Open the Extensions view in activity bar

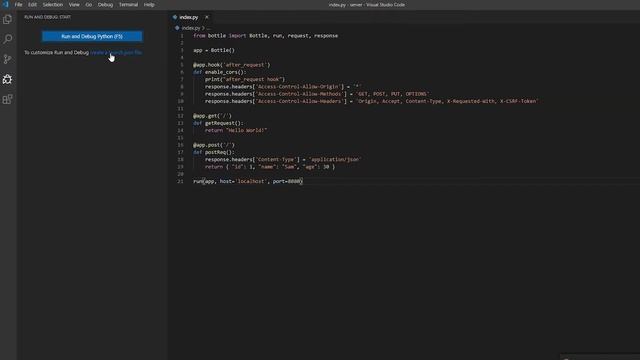7,99
